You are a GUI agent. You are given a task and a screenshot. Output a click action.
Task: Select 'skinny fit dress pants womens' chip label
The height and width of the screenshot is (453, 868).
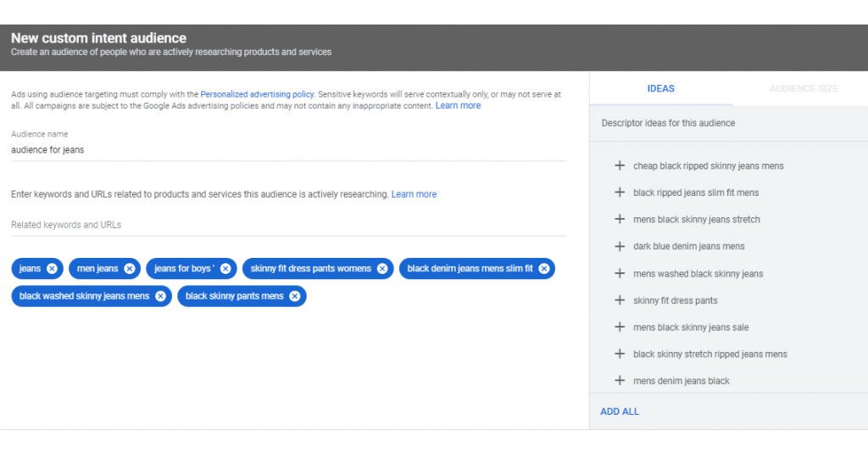(x=310, y=269)
